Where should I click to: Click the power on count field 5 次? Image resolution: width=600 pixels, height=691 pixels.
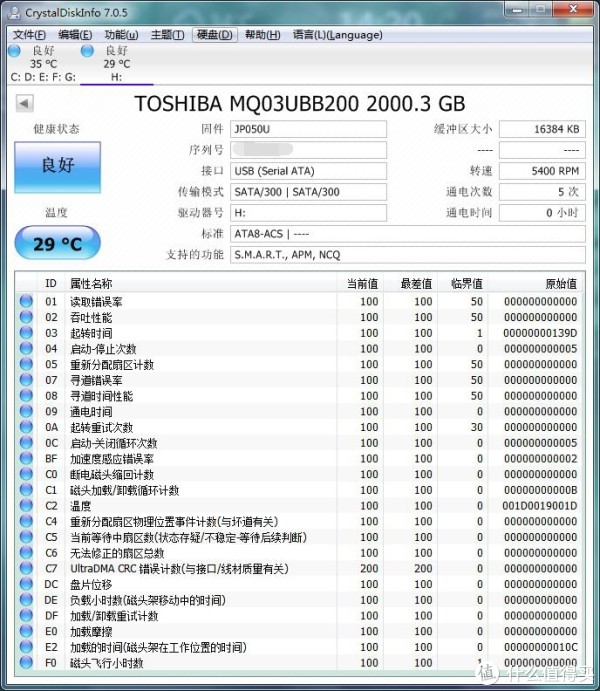point(542,192)
